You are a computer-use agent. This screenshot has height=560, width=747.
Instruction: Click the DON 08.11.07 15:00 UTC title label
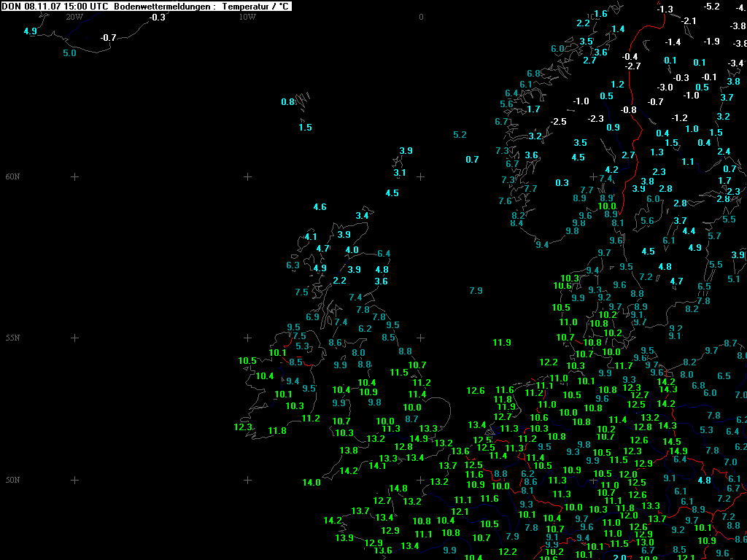tap(55, 6)
